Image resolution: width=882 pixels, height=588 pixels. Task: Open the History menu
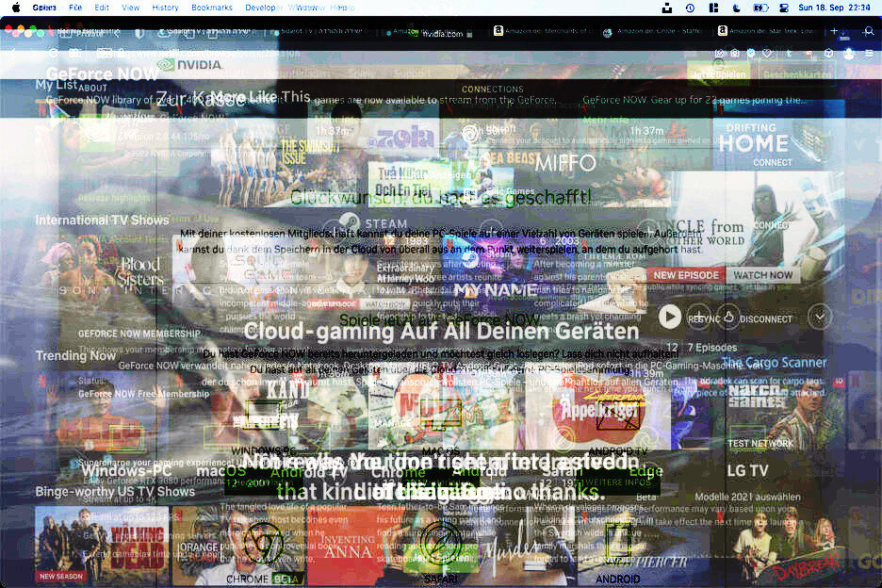pyautogui.click(x=166, y=8)
